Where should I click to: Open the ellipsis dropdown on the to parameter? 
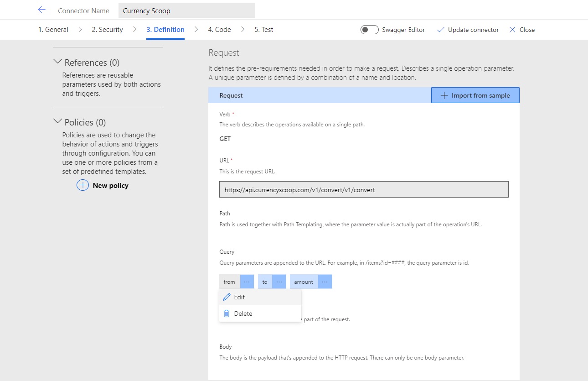click(279, 282)
